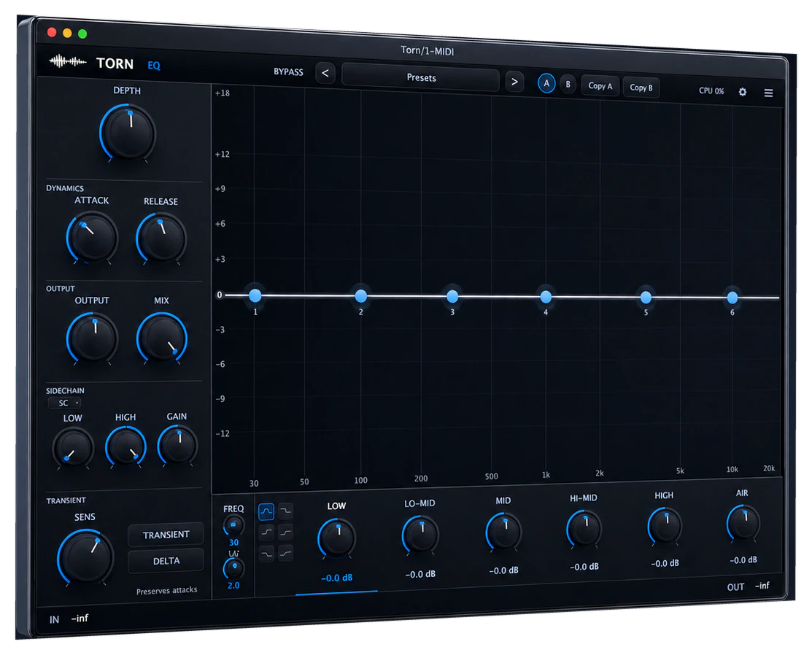Select the bell filter shape icon
This screenshot has width=812, height=655.
(x=266, y=511)
